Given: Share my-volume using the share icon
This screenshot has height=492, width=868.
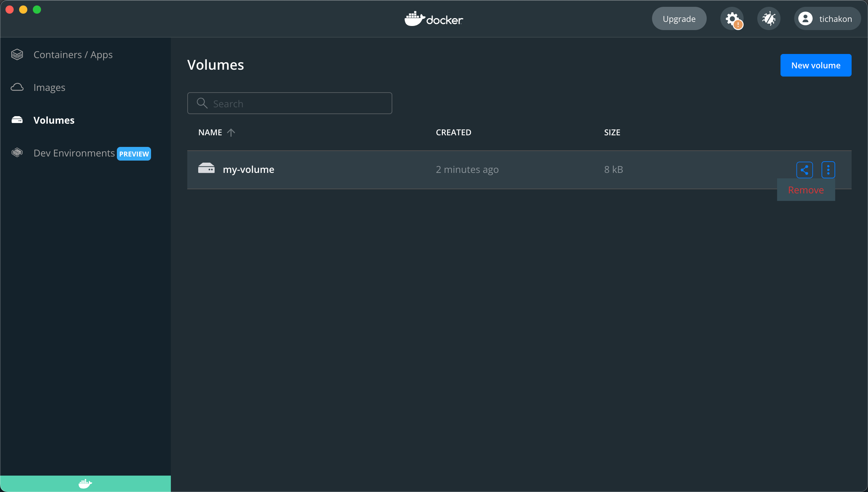Looking at the screenshot, I should (x=804, y=169).
